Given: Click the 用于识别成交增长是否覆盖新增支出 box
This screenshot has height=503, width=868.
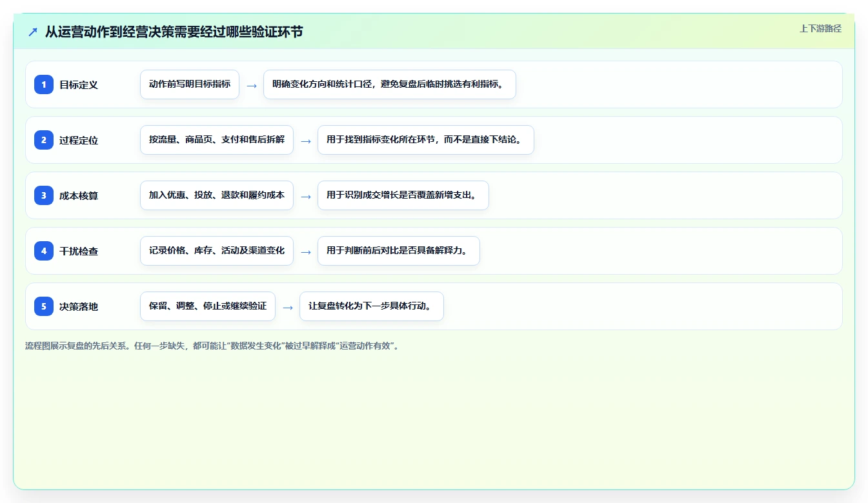Looking at the screenshot, I should (403, 195).
